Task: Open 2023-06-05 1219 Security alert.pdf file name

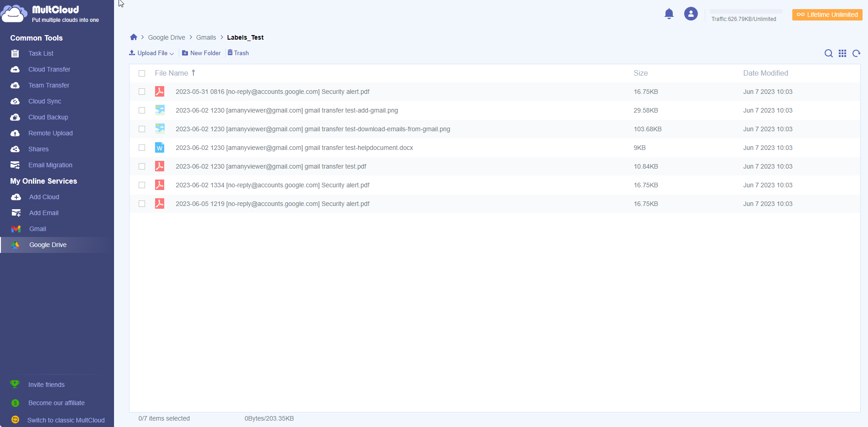Action: coord(272,204)
